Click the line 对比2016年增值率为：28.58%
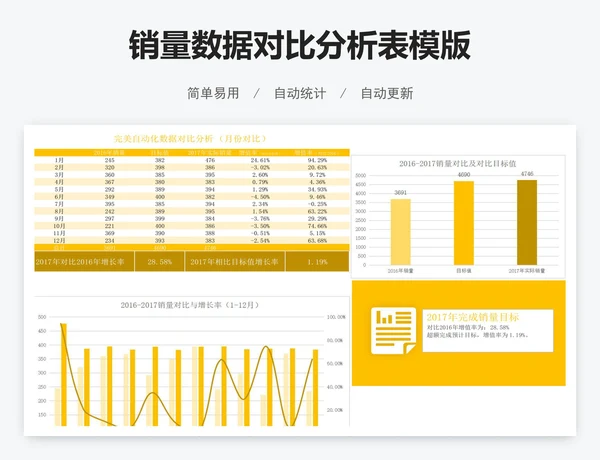 point(468,328)
